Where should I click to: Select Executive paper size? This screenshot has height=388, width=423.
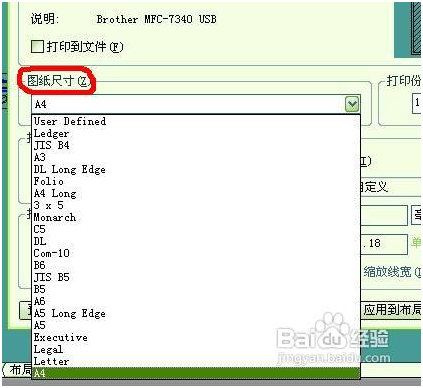196,337
